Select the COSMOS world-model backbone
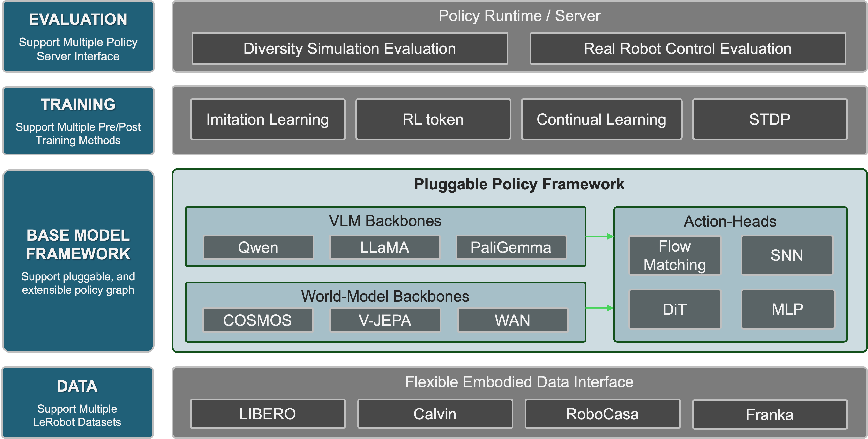 257,320
